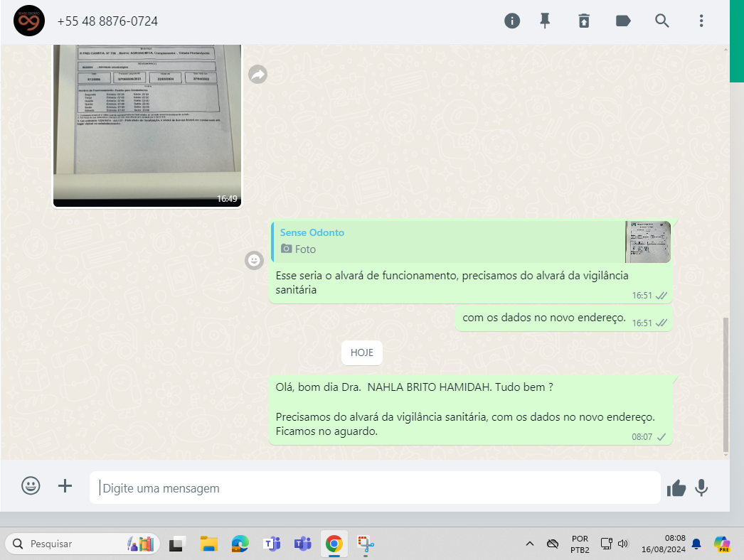Open contact info via the info icon
Screen dimensions: 744x560
point(512,21)
